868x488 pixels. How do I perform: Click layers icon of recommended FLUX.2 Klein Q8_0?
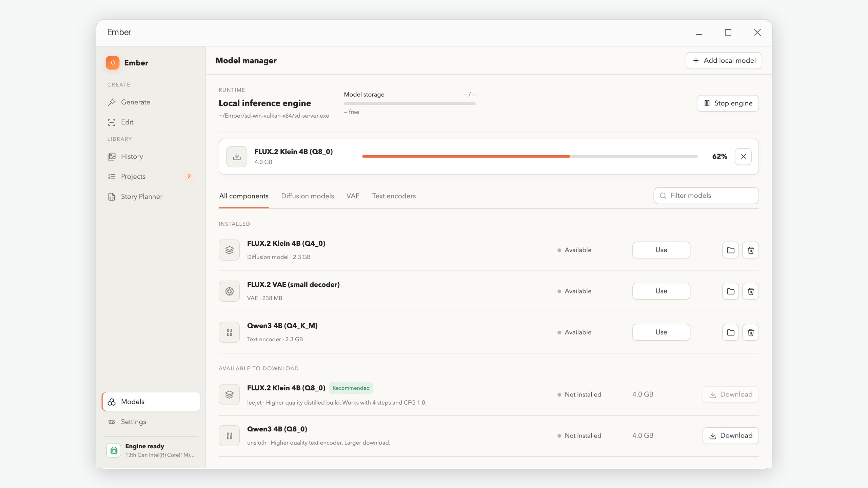point(229,394)
